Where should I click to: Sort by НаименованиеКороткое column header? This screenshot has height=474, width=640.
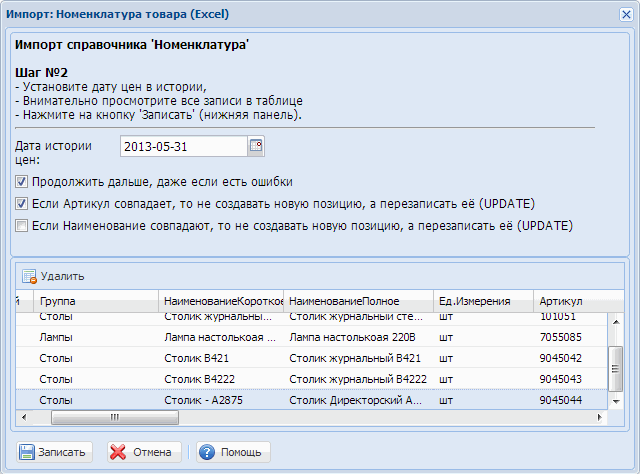tap(221, 301)
